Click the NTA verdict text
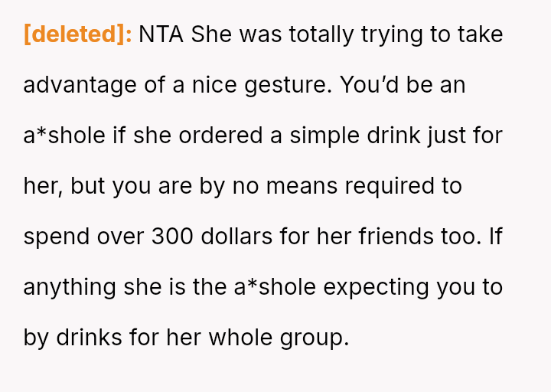The image size is (551, 392). pos(161,34)
